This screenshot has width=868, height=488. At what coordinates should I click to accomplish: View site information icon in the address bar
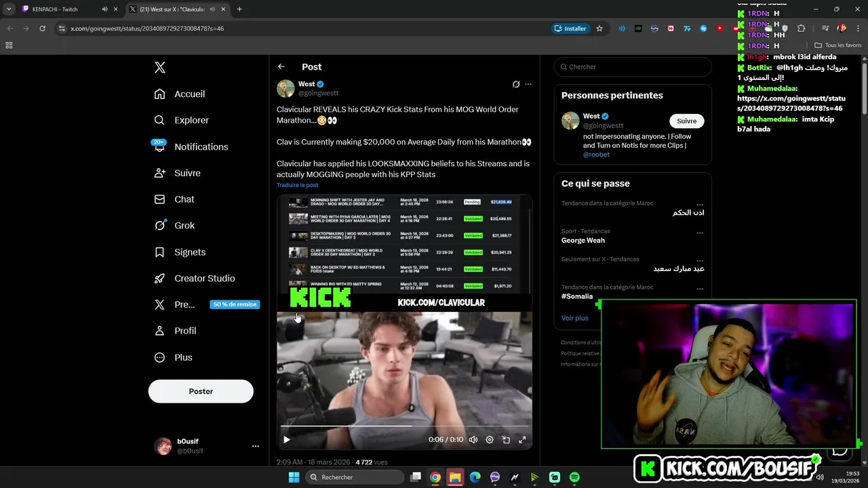click(62, 28)
